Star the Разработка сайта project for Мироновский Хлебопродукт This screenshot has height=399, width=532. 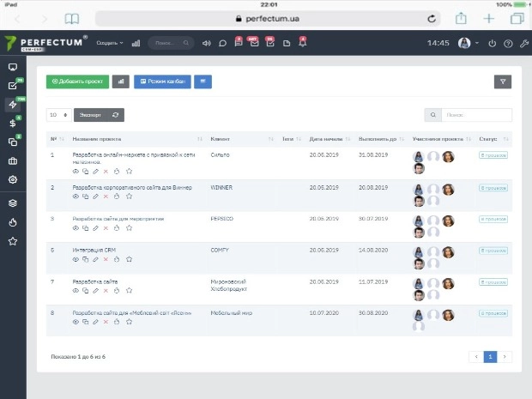coord(129,290)
